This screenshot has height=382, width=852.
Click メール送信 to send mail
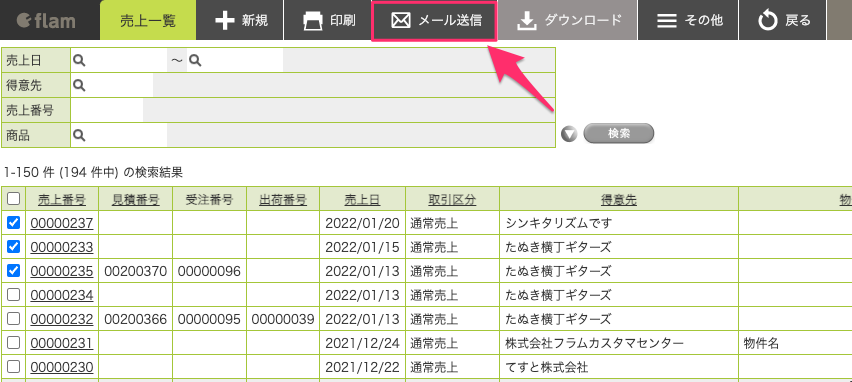click(x=434, y=21)
